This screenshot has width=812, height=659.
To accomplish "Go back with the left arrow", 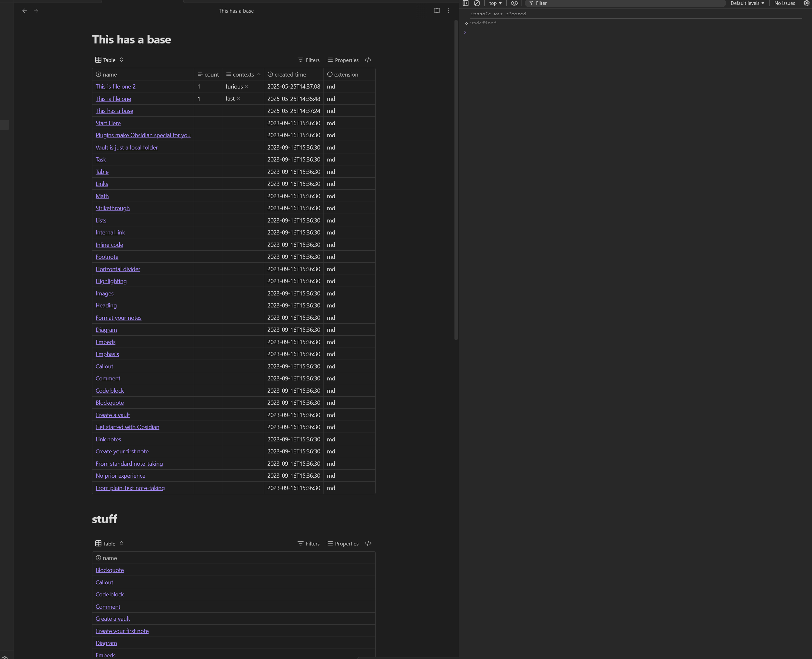I will point(25,11).
